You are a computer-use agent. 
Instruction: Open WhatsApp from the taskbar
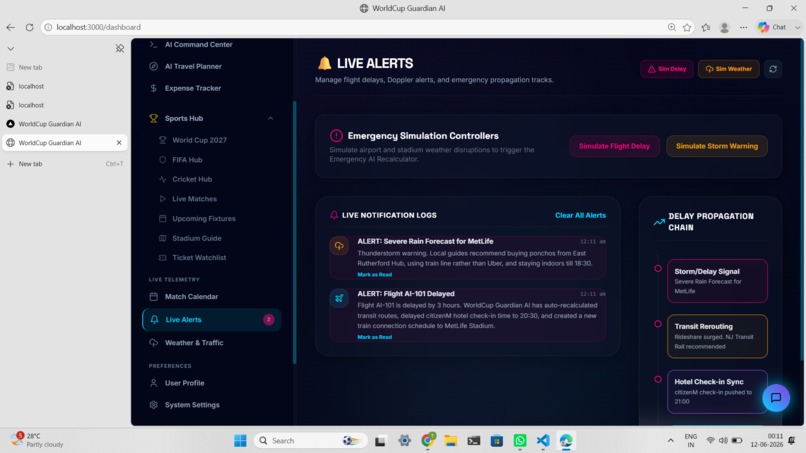point(520,441)
